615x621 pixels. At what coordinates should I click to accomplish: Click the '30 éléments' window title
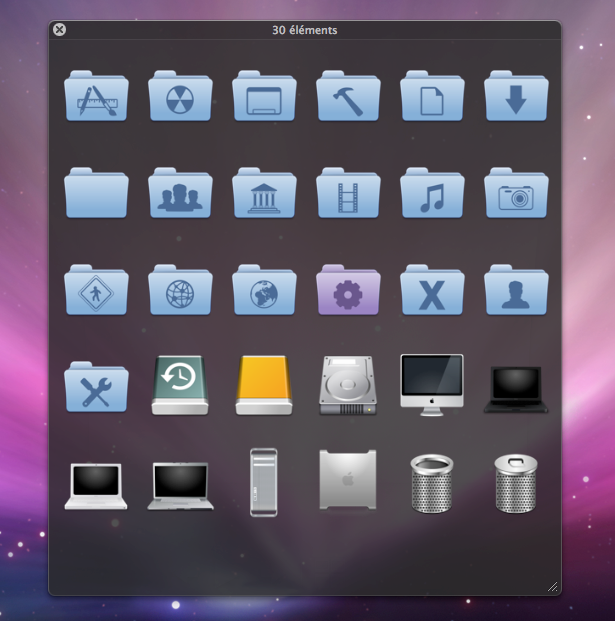tap(305, 30)
